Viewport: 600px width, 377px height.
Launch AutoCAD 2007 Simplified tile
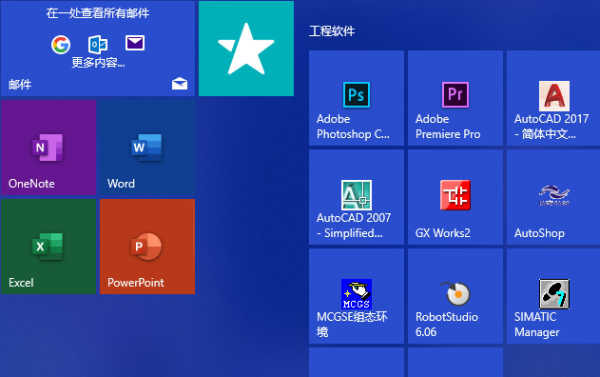click(x=356, y=197)
